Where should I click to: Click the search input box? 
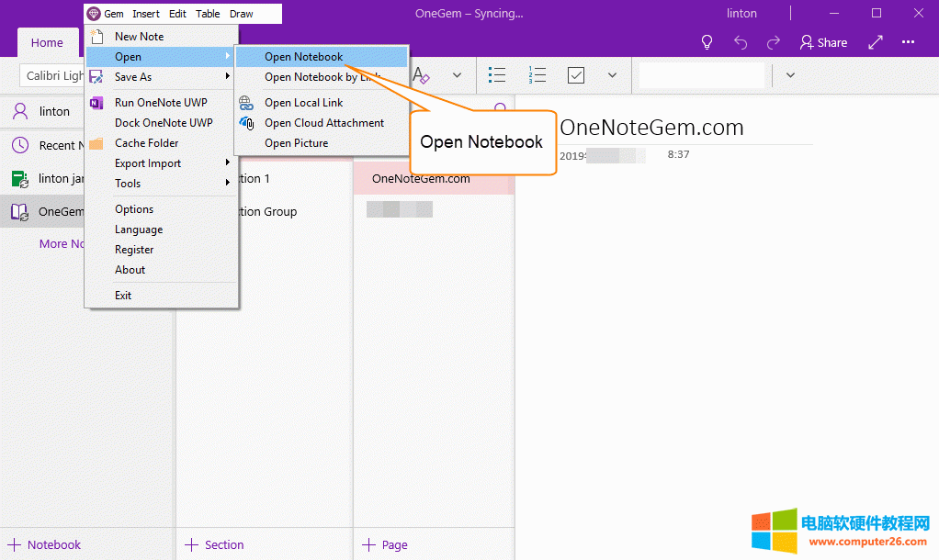click(700, 74)
